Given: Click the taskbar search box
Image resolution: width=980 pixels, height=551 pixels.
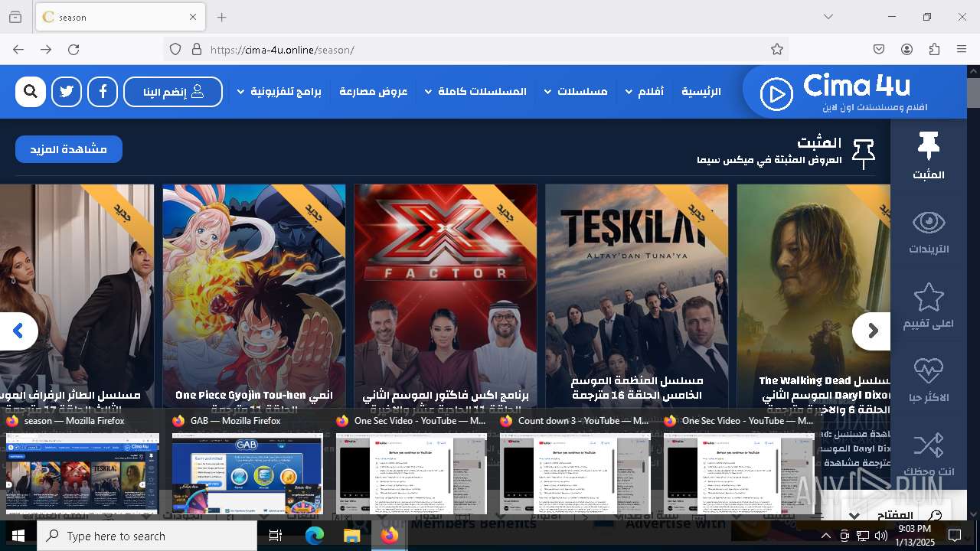Looking at the screenshot, I should [147, 536].
